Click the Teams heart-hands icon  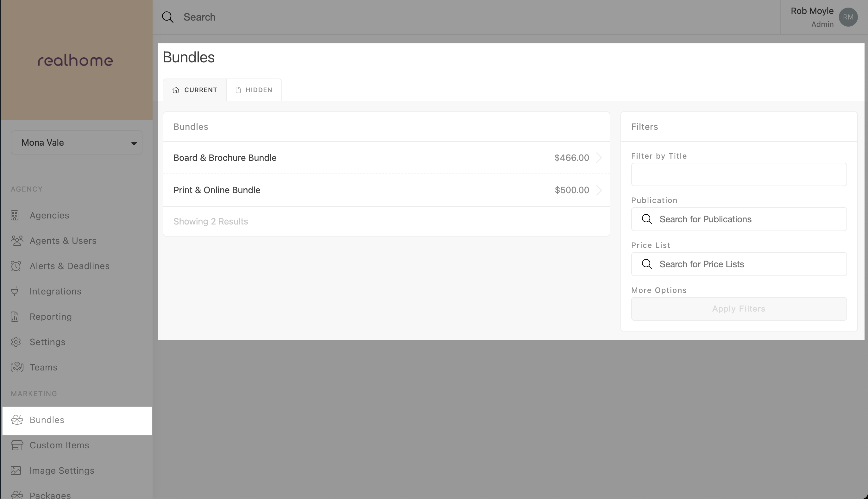[17, 367]
